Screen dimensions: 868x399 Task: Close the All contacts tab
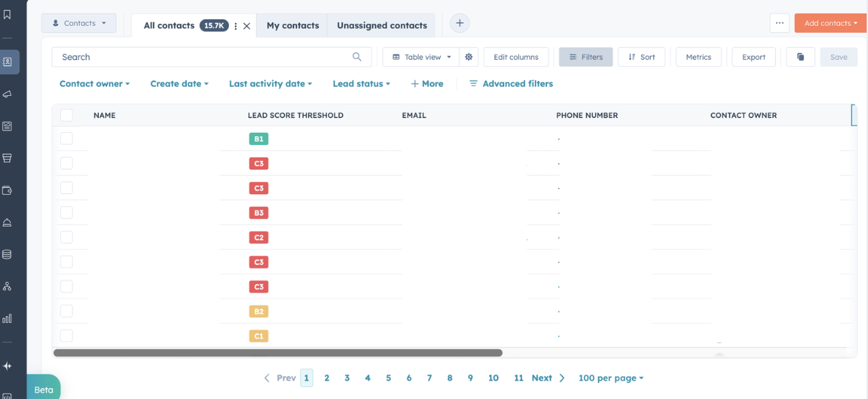pos(247,26)
